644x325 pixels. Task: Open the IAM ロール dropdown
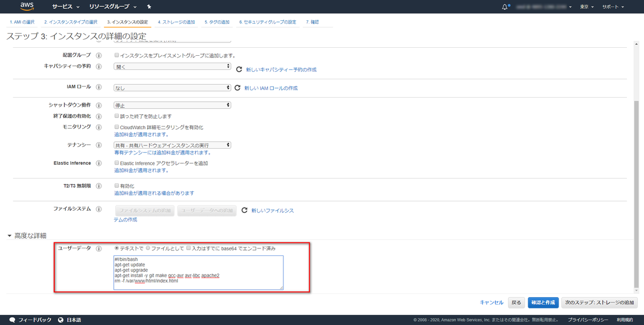(x=172, y=87)
